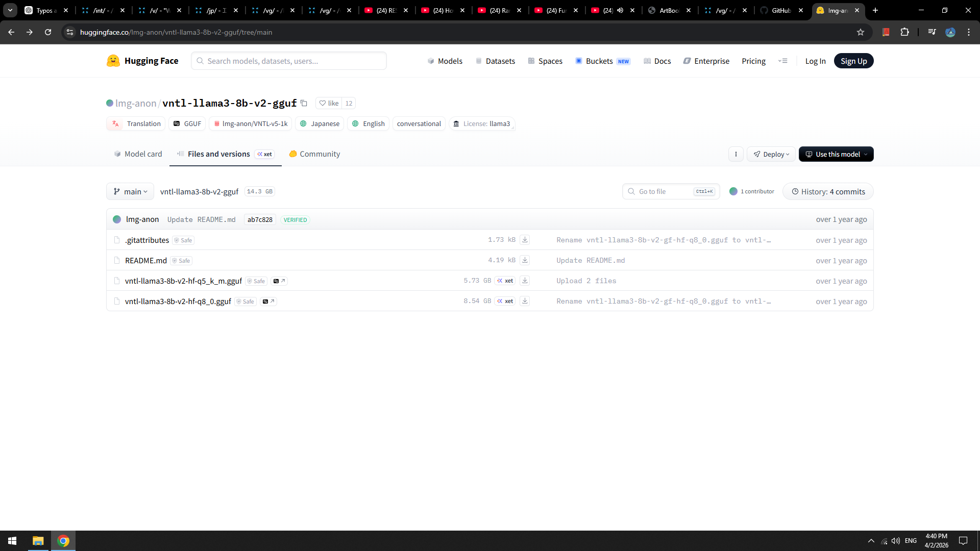Open the GGUF viewer for the q5_k_m file

279,281
